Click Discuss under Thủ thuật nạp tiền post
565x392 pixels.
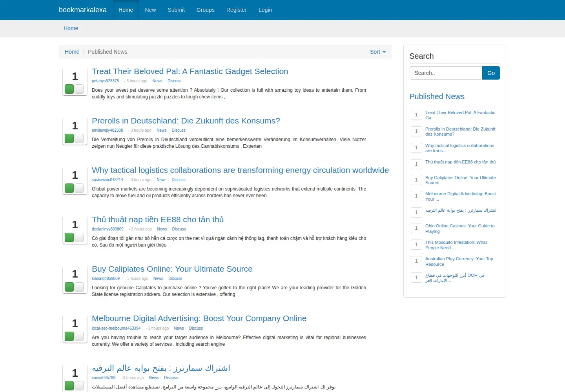tap(179, 229)
